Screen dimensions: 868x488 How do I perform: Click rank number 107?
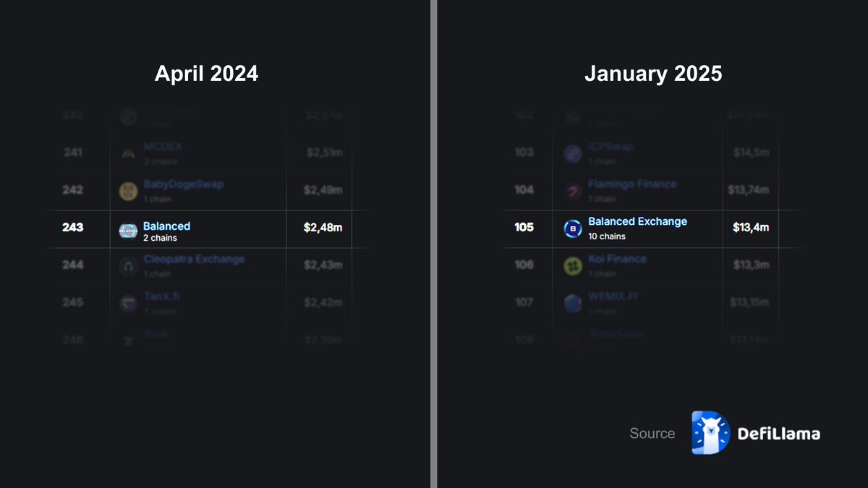524,302
